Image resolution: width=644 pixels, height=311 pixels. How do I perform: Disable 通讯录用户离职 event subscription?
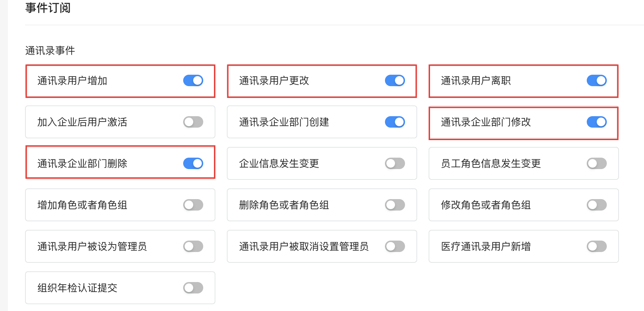click(597, 81)
